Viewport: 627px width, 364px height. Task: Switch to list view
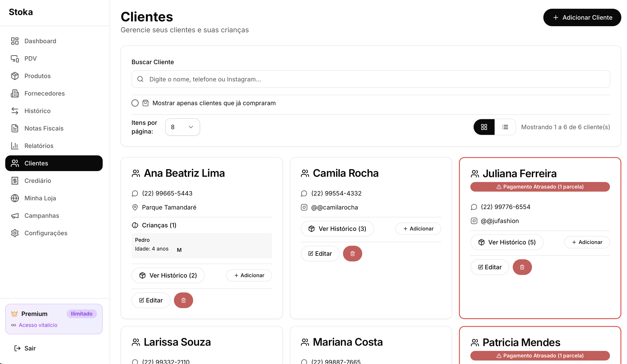[x=505, y=127]
